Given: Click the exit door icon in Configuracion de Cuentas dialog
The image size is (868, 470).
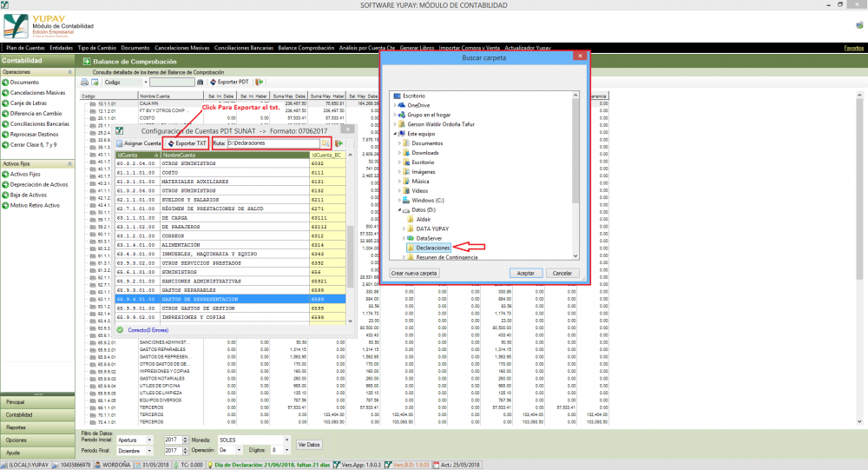Looking at the screenshot, I should click(x=339, y=143).
